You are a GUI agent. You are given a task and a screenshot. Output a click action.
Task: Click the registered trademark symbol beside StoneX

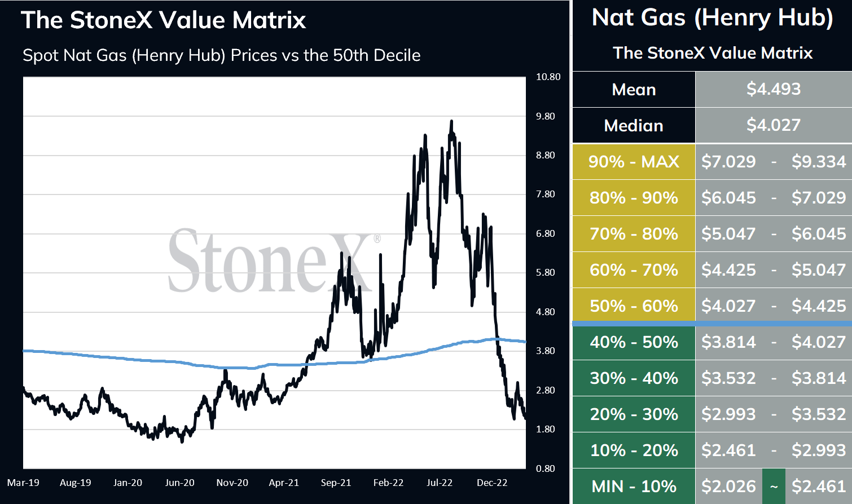click(377, 238)
